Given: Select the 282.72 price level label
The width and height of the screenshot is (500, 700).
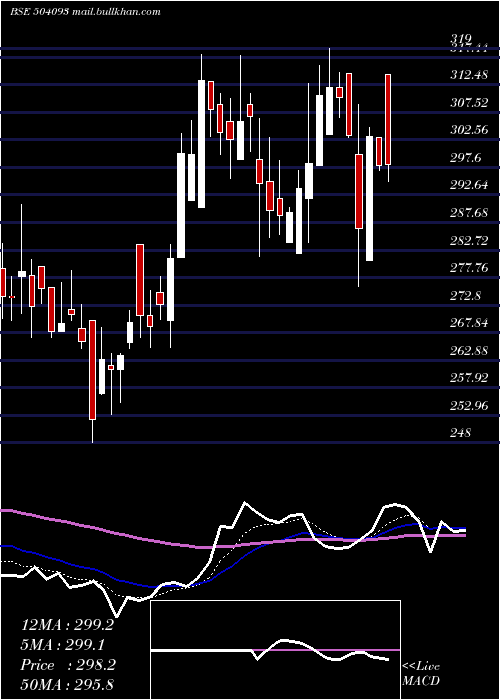Looking at the screenshot, I should pyautogui.click(x=469, y=241).
